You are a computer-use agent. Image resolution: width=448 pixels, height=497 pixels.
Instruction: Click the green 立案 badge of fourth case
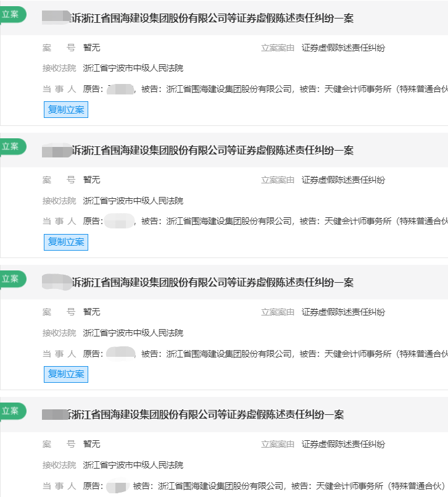(13, 411)
